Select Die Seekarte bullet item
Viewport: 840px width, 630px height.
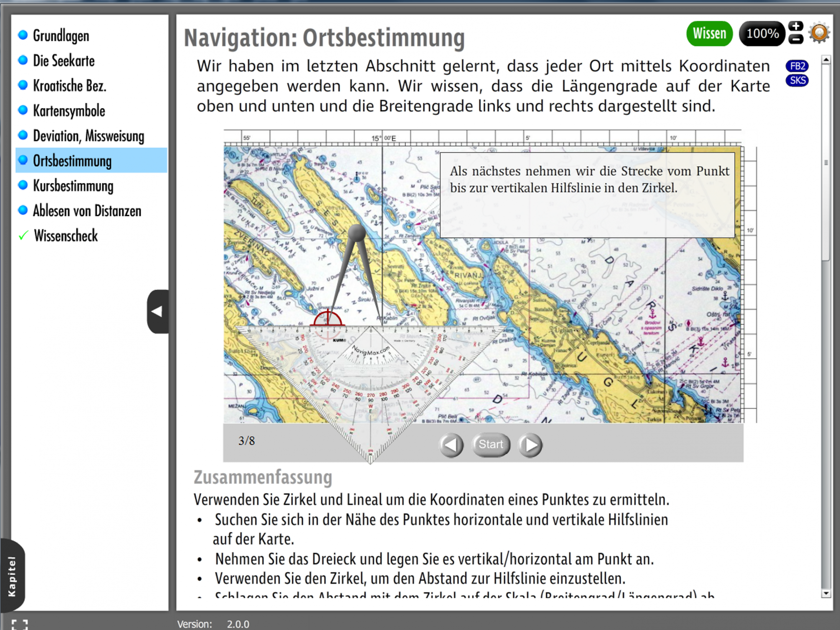pyautogui.click(x=63, y=61)
